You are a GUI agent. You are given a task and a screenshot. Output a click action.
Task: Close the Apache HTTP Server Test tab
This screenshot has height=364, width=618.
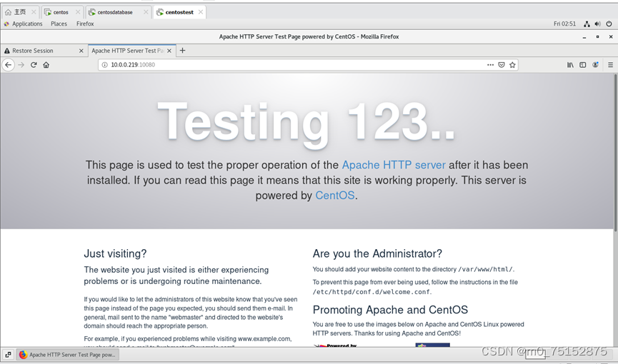169,51
